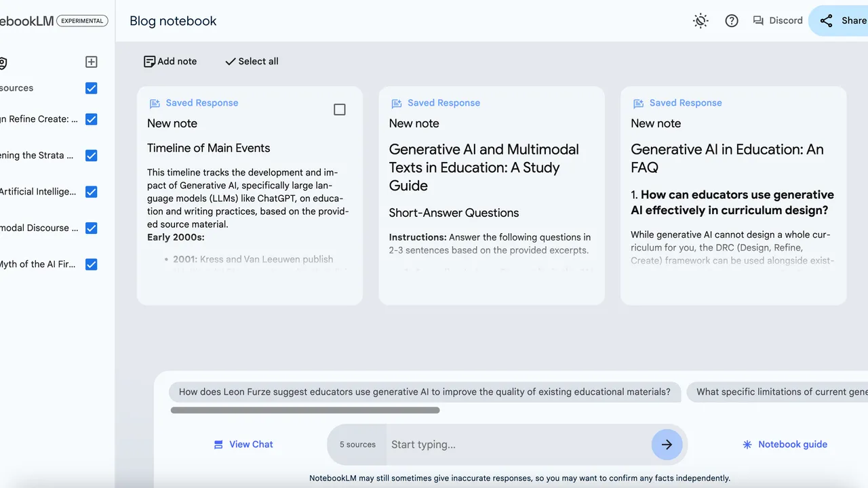Select the 'What specific limitations' suggestion chip
Viewport: 868px width, 488px height.
[777, 392]
